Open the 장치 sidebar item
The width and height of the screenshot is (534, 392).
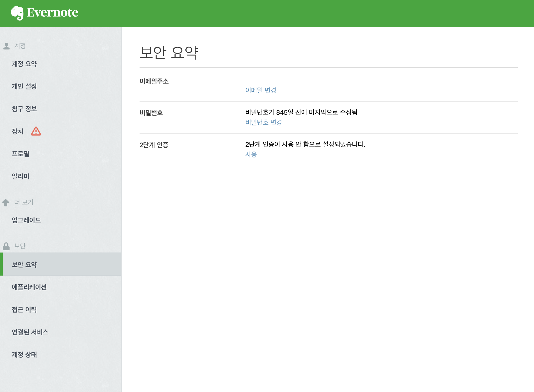pos(17,131)
